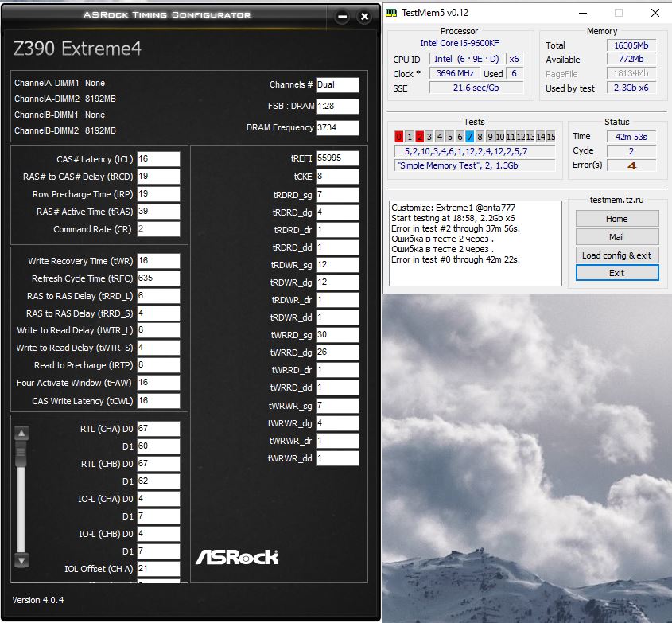The height and width of the screenshot is (623, 672).
Task: Click the tWTR_S value field
Action: click(158, 348)
